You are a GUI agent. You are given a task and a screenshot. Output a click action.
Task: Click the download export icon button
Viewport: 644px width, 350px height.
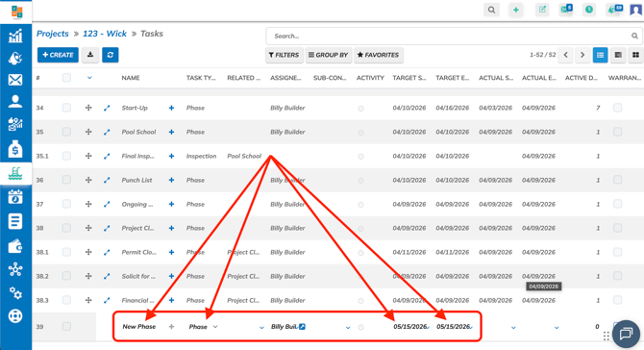click(90, 55)
